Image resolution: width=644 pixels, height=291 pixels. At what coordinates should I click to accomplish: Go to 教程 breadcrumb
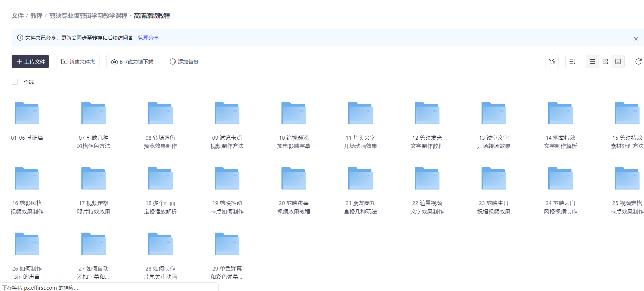click(36, 16)
